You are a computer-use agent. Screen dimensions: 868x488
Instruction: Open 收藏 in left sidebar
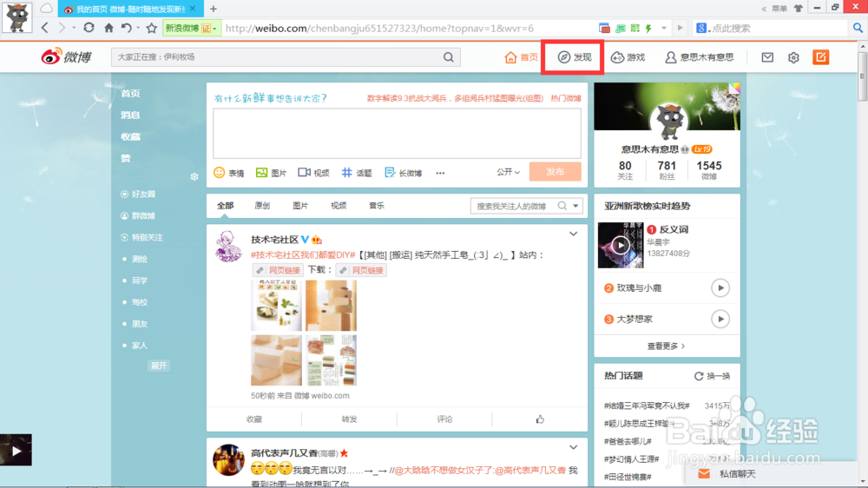(131, 136)
